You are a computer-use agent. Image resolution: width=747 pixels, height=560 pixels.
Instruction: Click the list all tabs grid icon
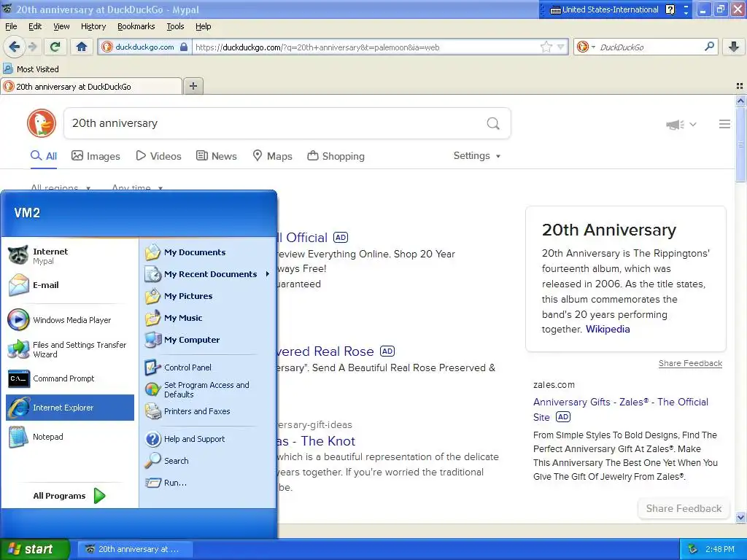(740, 86)
